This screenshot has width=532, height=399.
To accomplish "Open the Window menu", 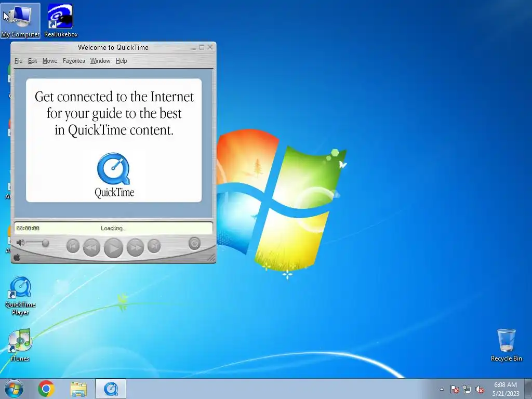I will tap(100, 61).
